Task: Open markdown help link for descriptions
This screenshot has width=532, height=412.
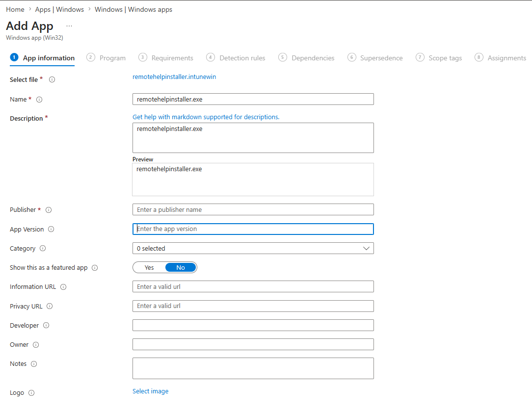Action: 206,117
